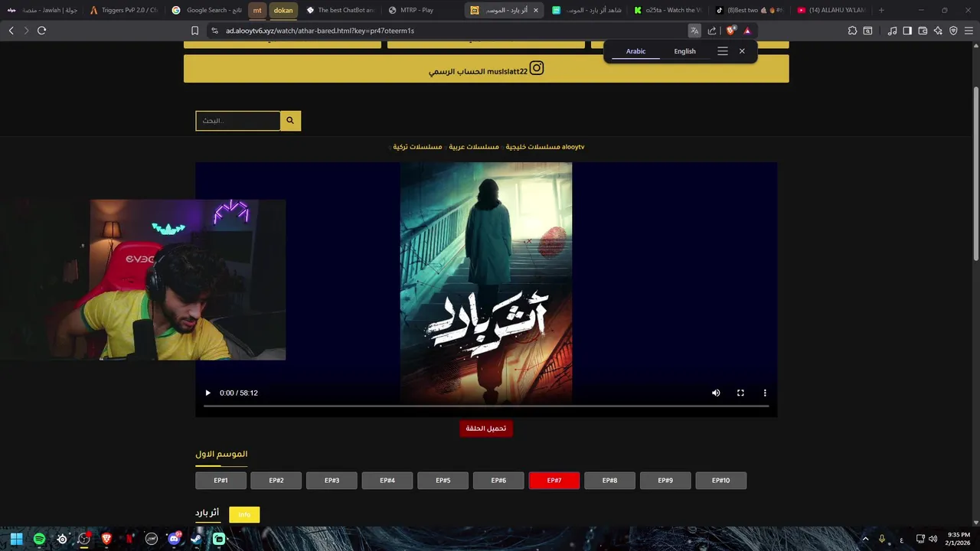Click the red download episode button
This screenshot has width=980, height=551.
coord(486,428)
